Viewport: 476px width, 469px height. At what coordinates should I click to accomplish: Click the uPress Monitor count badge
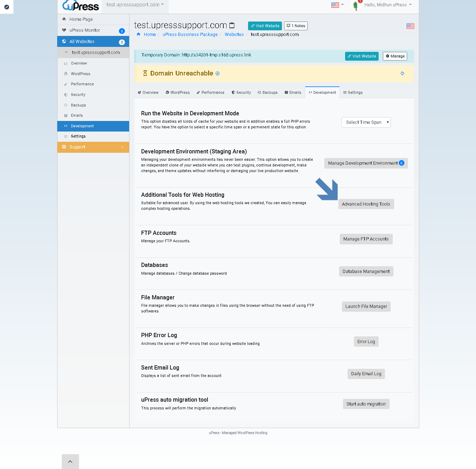(122, 31)
